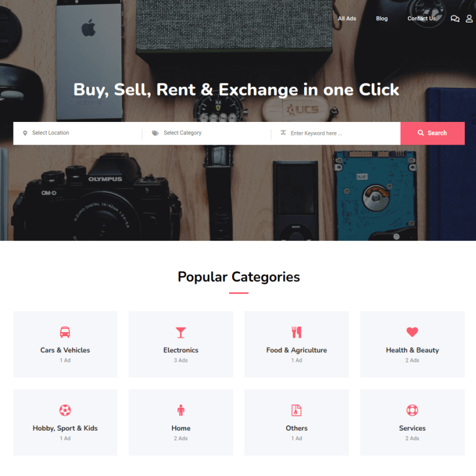Click the person icon above Home
This screenshot has height=476, width=476.
click(181, 410)
